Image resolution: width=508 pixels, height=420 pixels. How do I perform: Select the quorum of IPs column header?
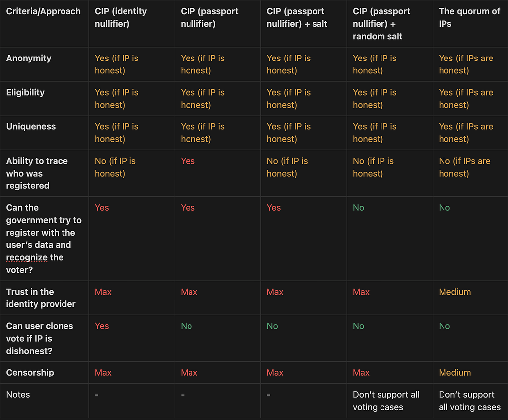click(469, 17)
